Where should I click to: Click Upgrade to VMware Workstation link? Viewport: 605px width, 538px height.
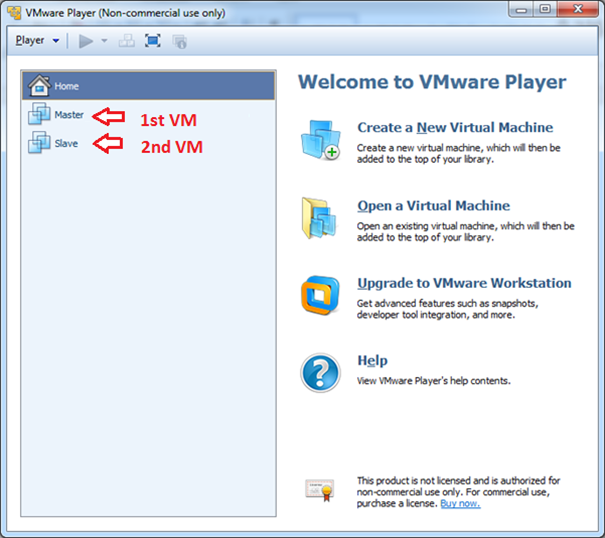tap(464, 283)
